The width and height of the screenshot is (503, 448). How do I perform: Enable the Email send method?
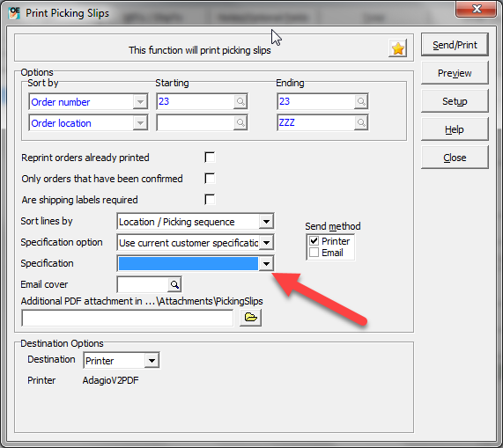coord(314,253)
